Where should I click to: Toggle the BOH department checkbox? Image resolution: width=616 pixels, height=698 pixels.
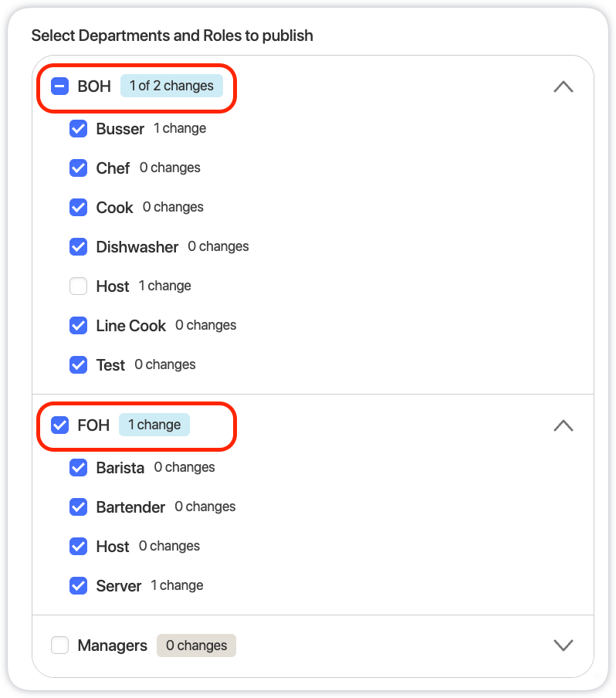(x=59, y=86)
